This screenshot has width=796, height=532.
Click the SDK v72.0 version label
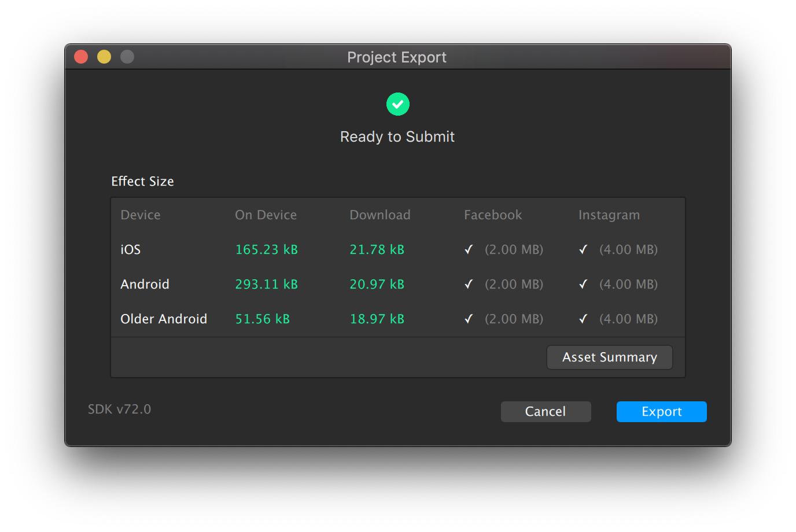point(119,409)
